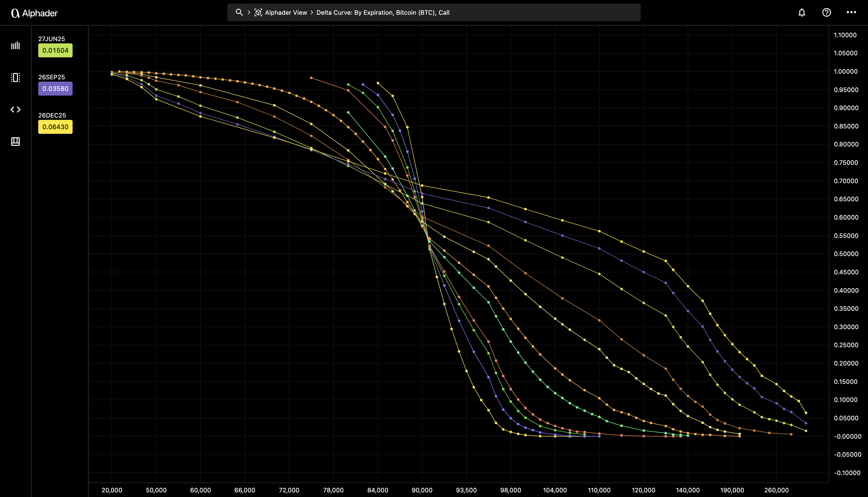Click the 60,000 strike axis label
Image resolution: width=868 pixels, height=497 pixels.
[x=200, y=490]
